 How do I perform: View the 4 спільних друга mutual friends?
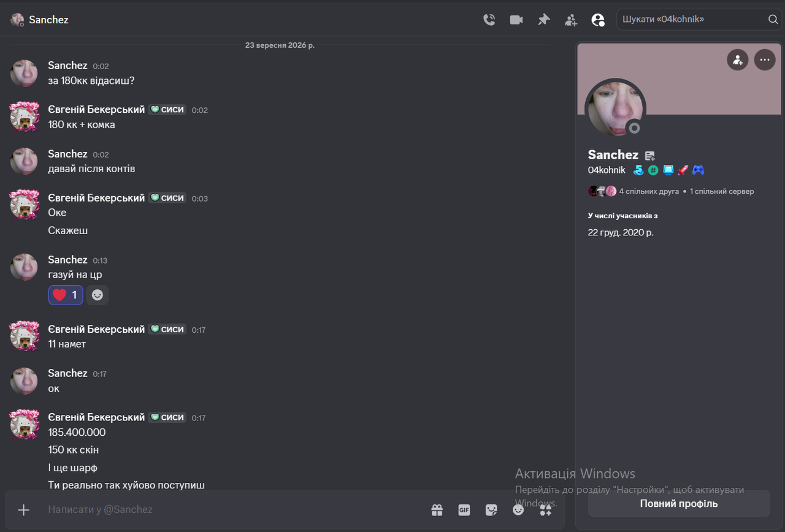(x=649, y=191)
